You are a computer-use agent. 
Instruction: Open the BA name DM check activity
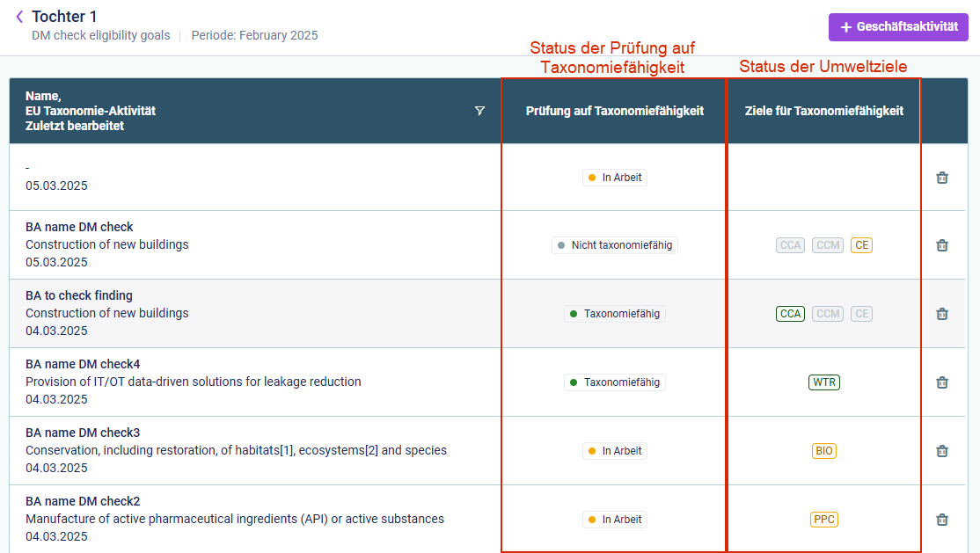pyautogui.click(x=79, y=227)
